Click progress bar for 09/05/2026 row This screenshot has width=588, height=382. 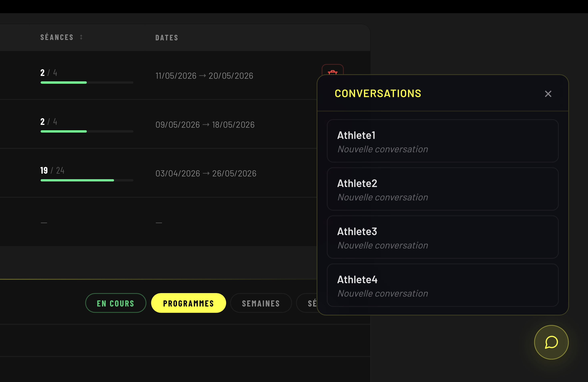pos(87,131)
